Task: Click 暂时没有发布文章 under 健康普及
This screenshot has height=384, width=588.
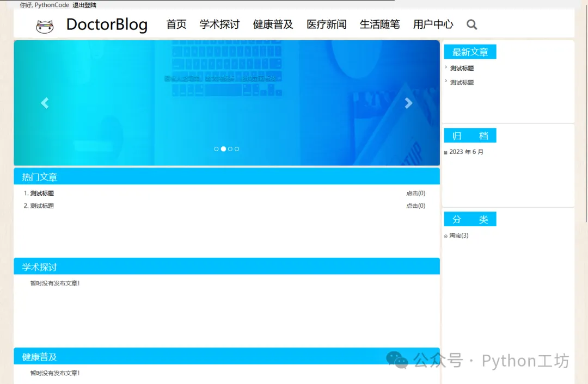Action: tap(55, 373)
